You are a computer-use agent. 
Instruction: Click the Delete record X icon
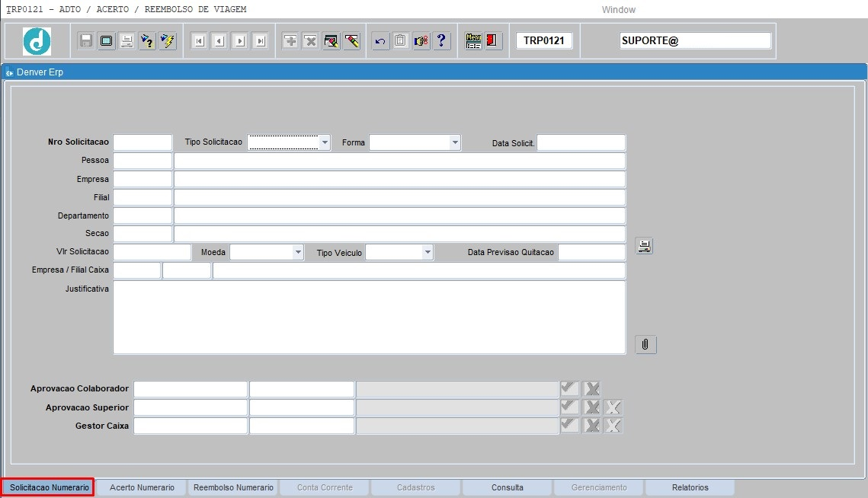tap(311, 41)
